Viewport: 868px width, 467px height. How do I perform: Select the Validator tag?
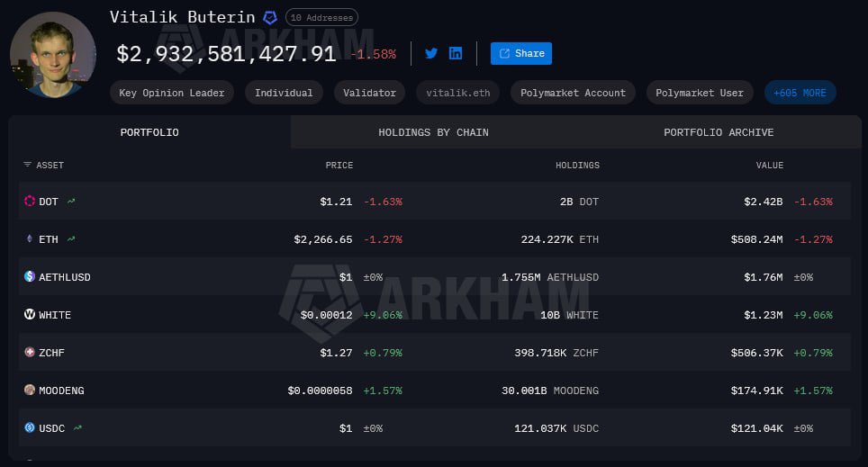[x=369, y=93]
